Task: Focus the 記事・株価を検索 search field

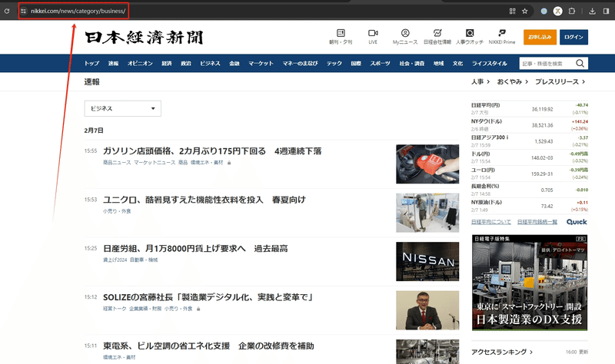Action: 547,63
